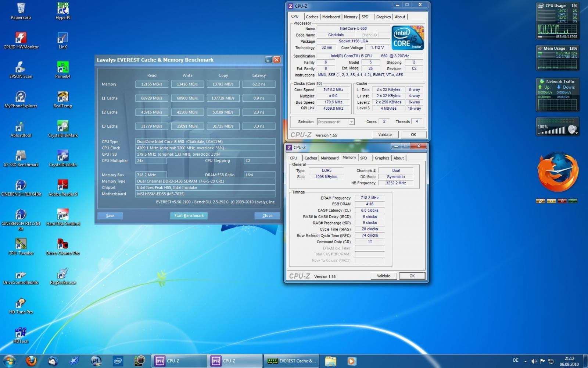Launch Driver Cleaner Pro shortcut

pyautogui.click(x=63, y=247)
